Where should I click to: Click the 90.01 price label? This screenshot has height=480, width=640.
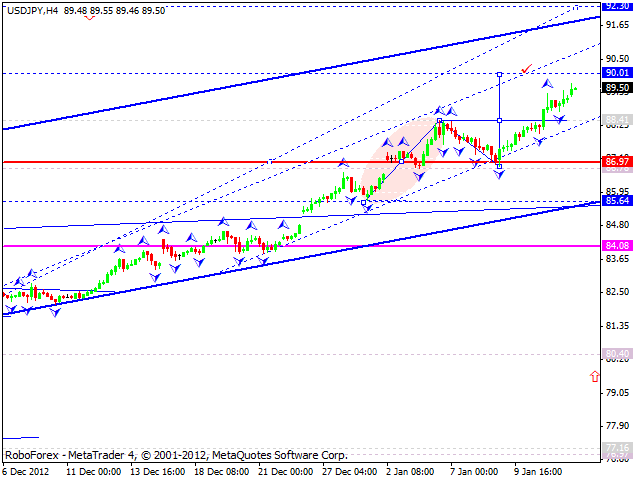[616, 73]
